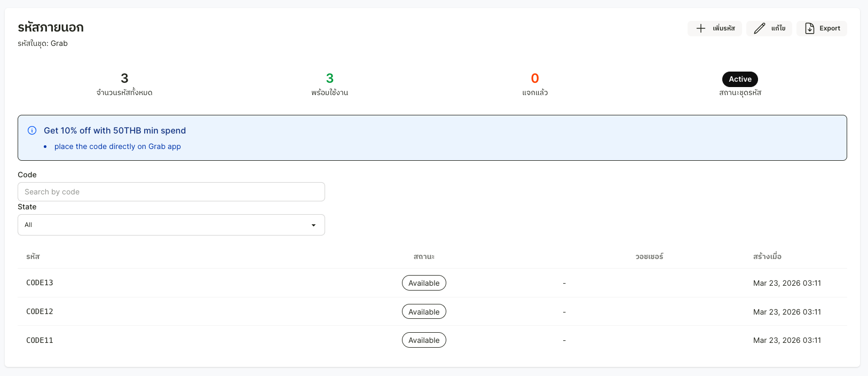Viewport: 868px width, 376px height.
Task: Click the แจกแล้ว orange zero count
Action: click(x=535, y=79)
